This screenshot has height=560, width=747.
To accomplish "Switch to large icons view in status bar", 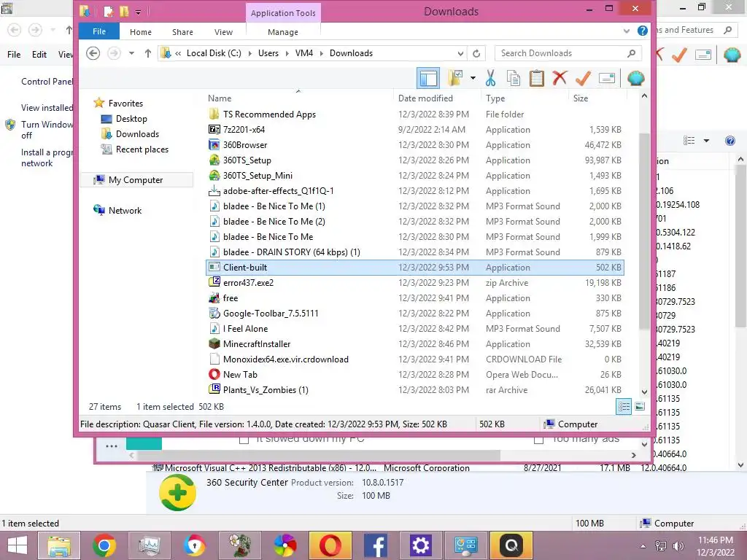I will coord(640,407).
